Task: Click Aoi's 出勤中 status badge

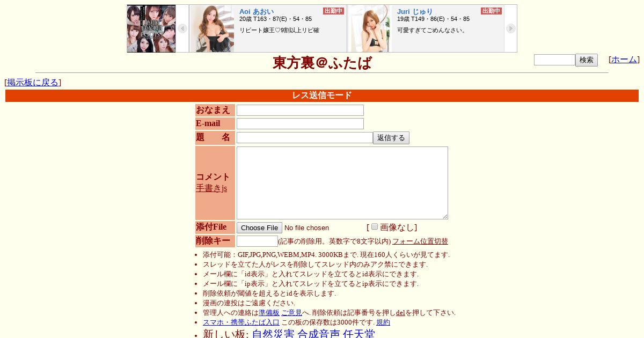Action: coord(333,11)
